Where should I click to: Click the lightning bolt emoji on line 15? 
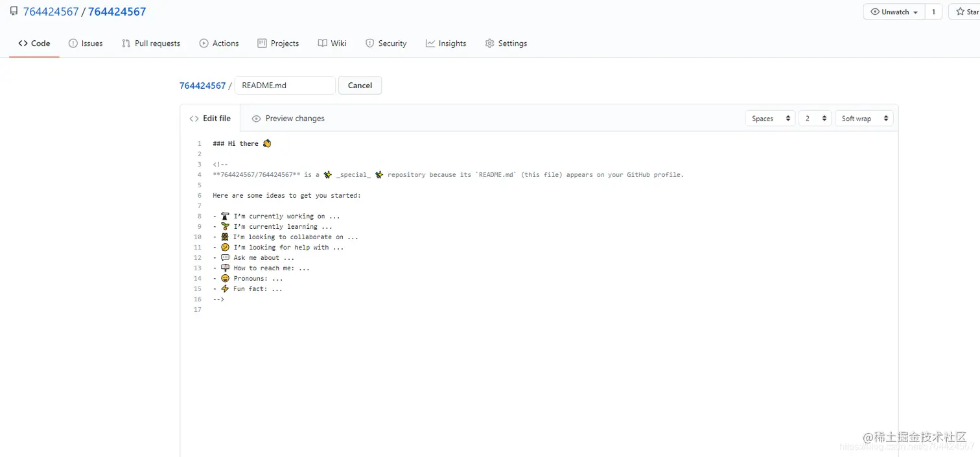point(225,288)
